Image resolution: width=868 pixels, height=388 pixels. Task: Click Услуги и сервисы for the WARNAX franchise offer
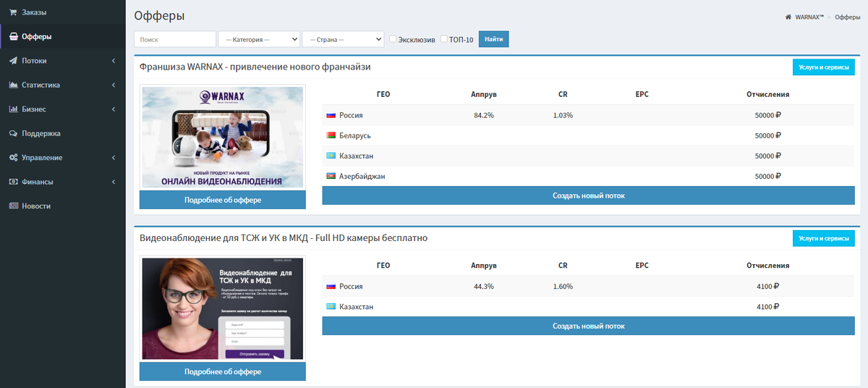[824, 67]
